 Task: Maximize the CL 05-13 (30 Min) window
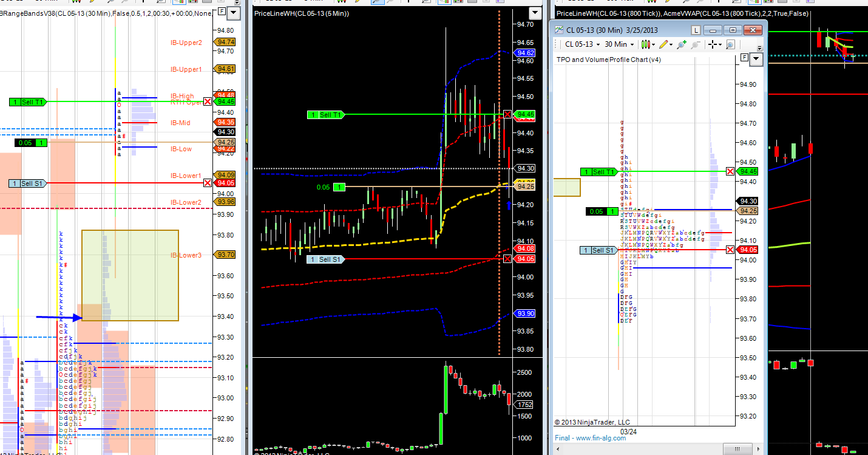click(732, 30)
